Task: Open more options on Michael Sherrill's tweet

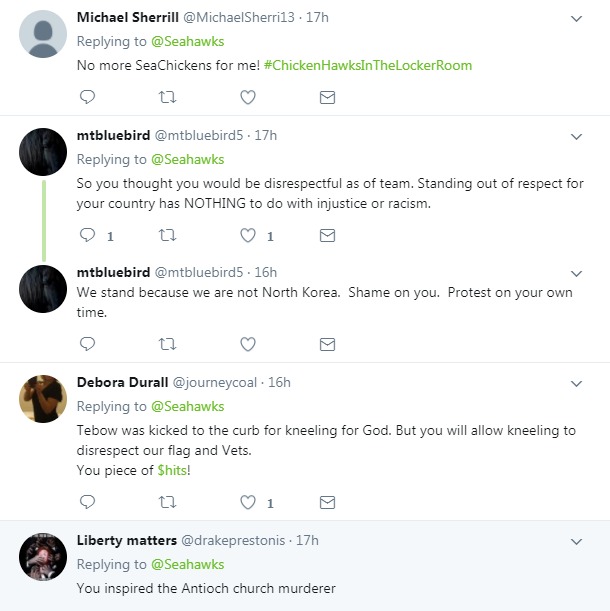Action: coord(576,19)
